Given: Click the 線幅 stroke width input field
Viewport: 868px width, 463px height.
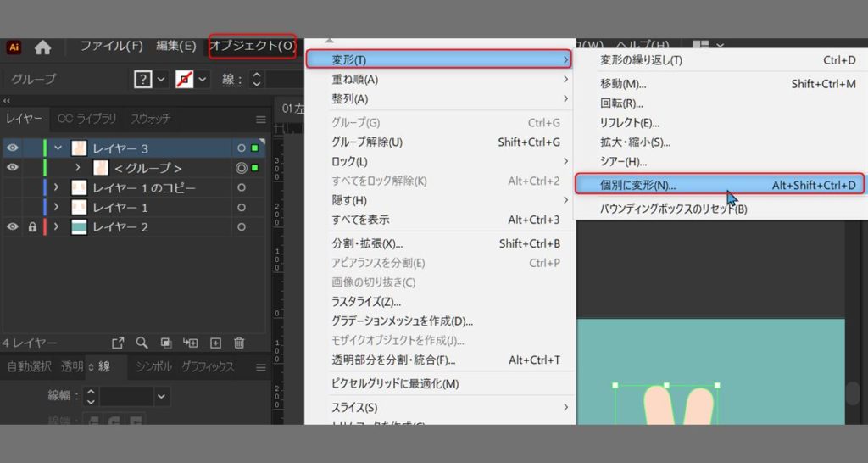Looking at the screenshot, I should point(126,396).
